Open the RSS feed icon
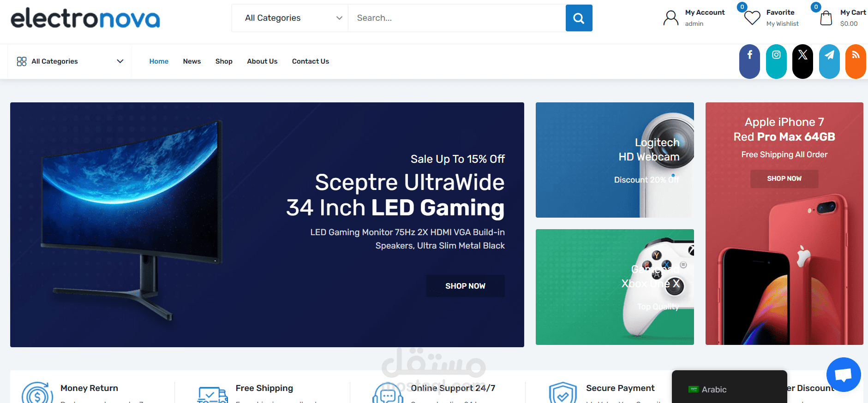Image resolution: width=868 pixels, height=403 pixels. [856, 61]
